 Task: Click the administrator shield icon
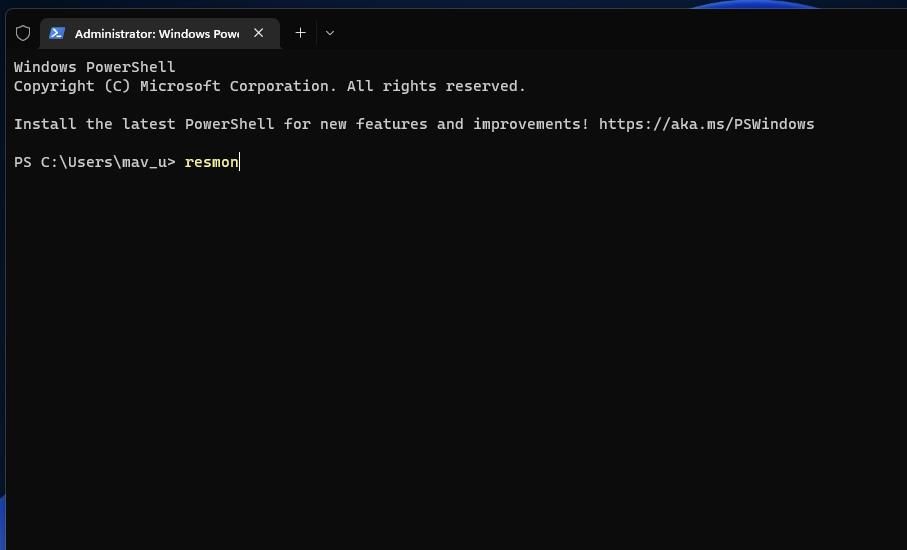pyautogui.click(x=23, y=33)
